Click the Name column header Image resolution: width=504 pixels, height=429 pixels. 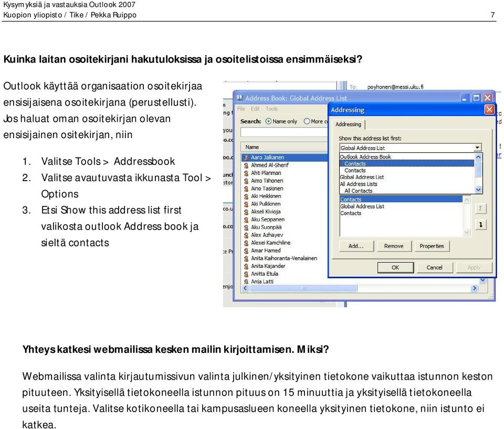pyautogui.click(x=284, y=147)
